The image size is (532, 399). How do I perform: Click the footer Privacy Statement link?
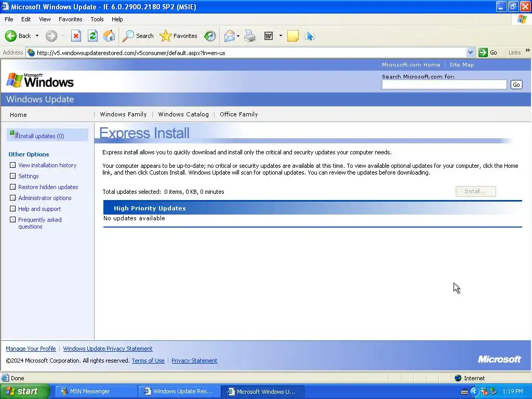tap(194, 361)
